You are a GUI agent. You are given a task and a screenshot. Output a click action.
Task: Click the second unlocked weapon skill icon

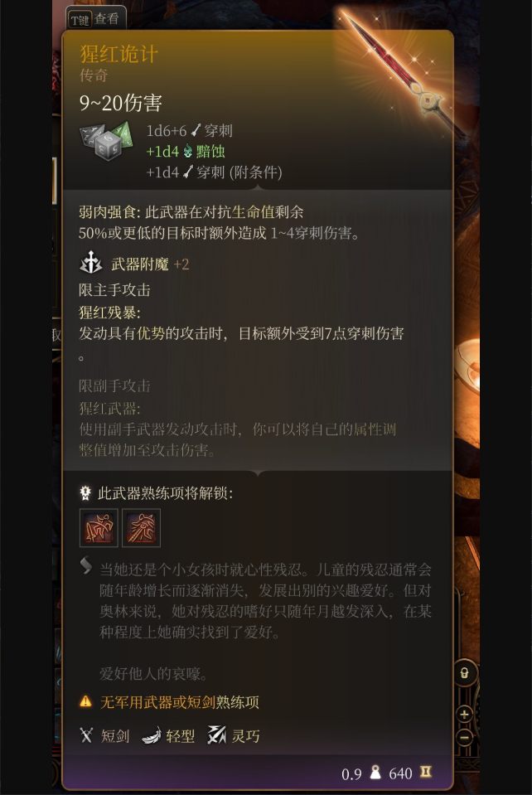[x=142, y=528]
